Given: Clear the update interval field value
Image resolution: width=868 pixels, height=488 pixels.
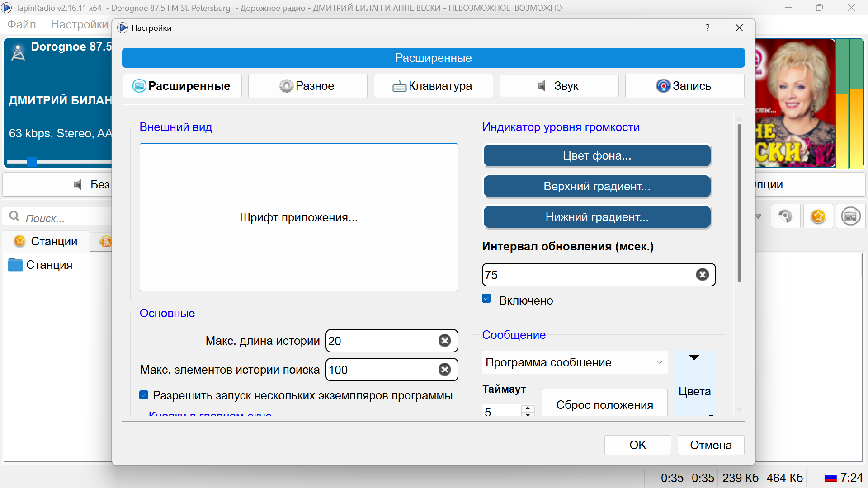Looking at the screenshot, I should coord(702,275).
